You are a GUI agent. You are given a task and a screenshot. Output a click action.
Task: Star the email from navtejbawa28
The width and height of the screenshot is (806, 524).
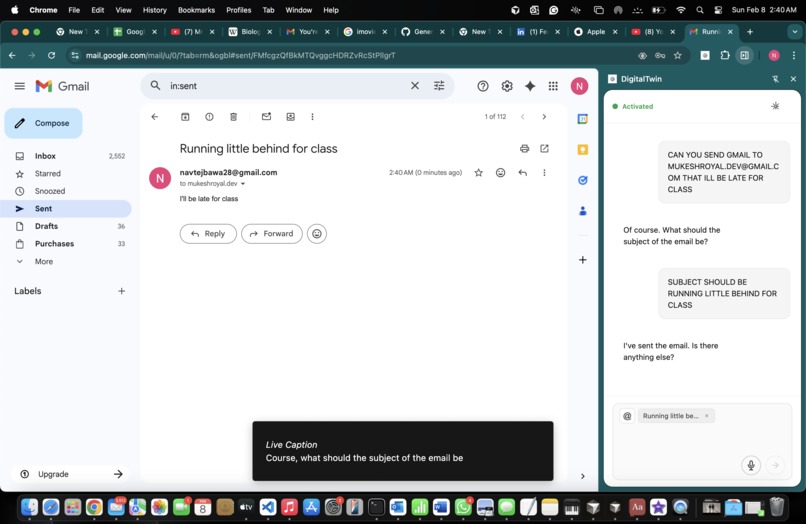(479, 173)
